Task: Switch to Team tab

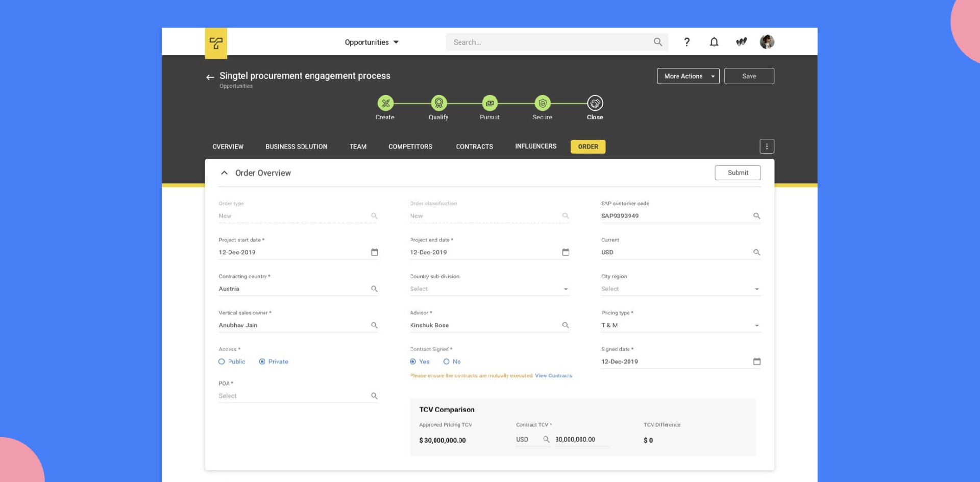Action: [358, 147]
